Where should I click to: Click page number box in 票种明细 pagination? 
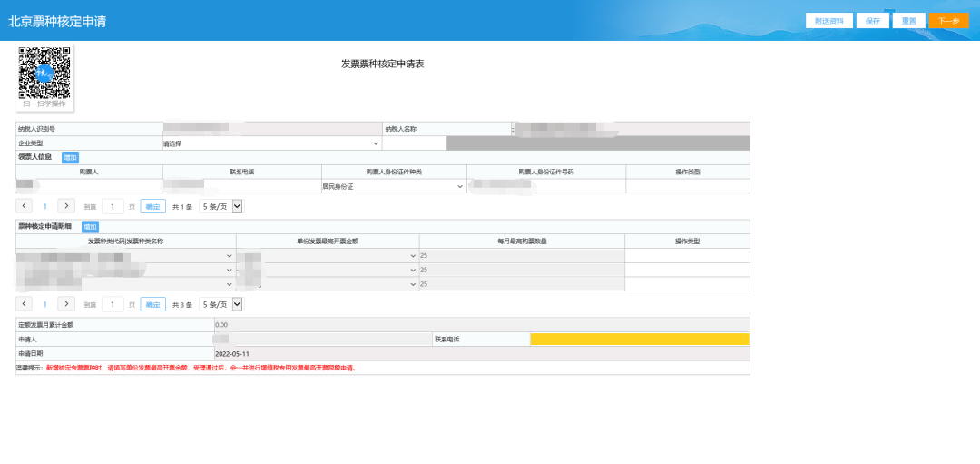[x=113, y=304]
